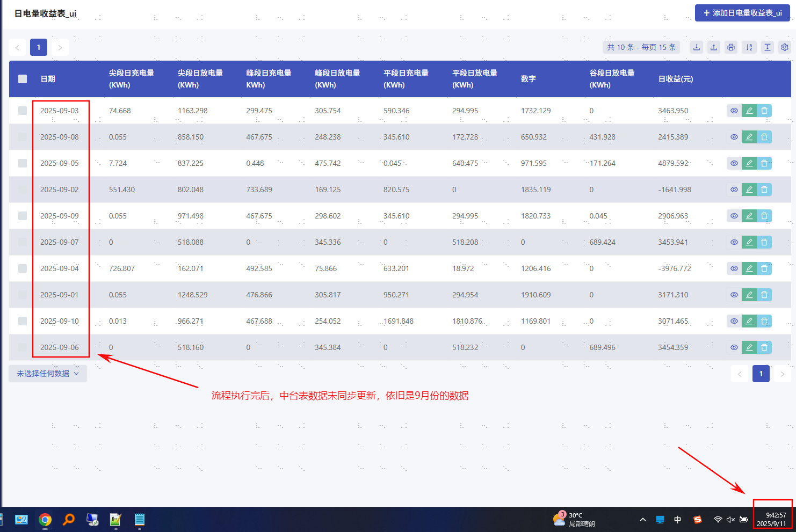Delete the 2025-09-06 row
796x532 pixels.
(x=764, y=347)
